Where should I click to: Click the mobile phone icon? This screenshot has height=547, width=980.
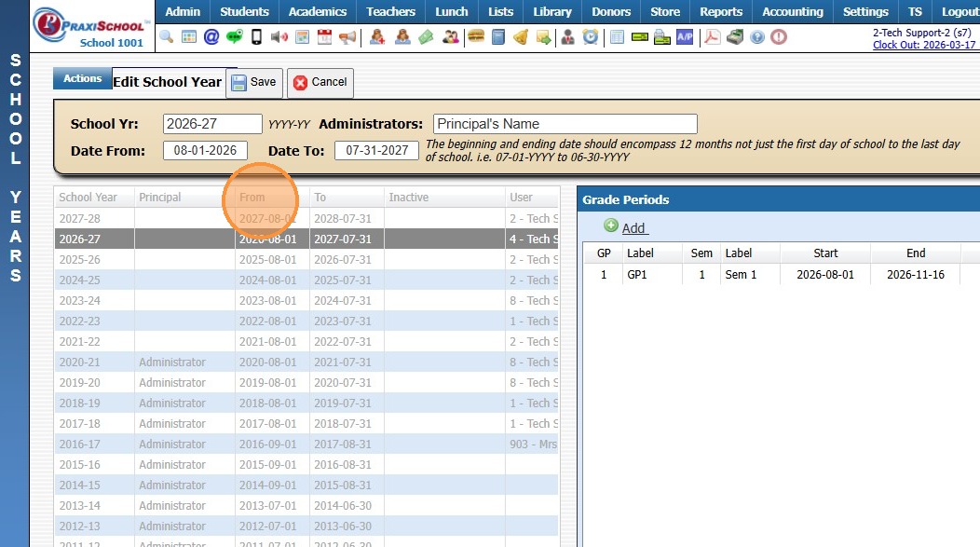pyautogui.click(x=256, y=37)
